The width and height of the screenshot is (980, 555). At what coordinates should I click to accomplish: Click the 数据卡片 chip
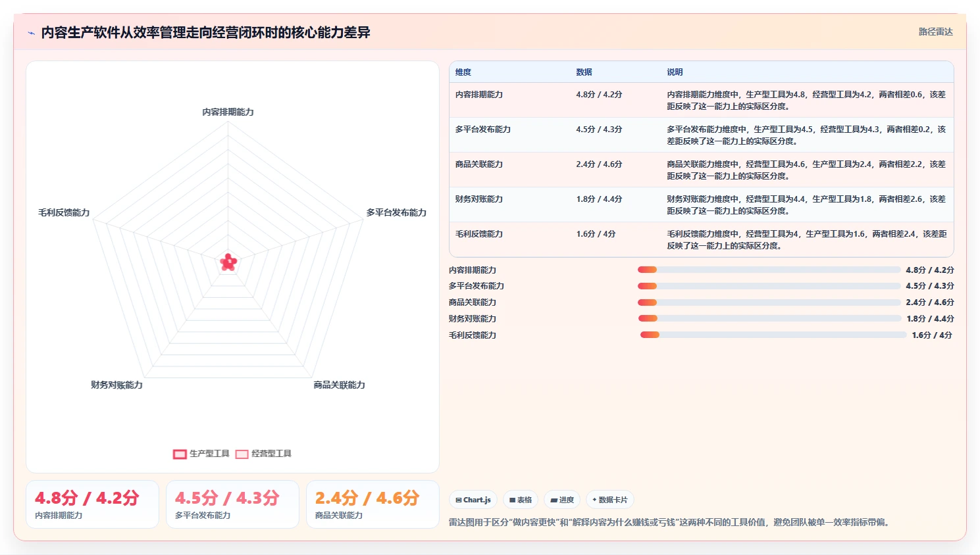tap(610, 500)
